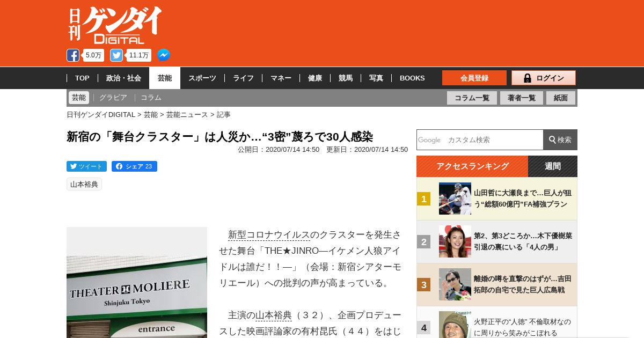Click the 日刊ゲンダイ DIGITAL logo
The width and height of the screenshot is (644, 338).
(114, 25)
